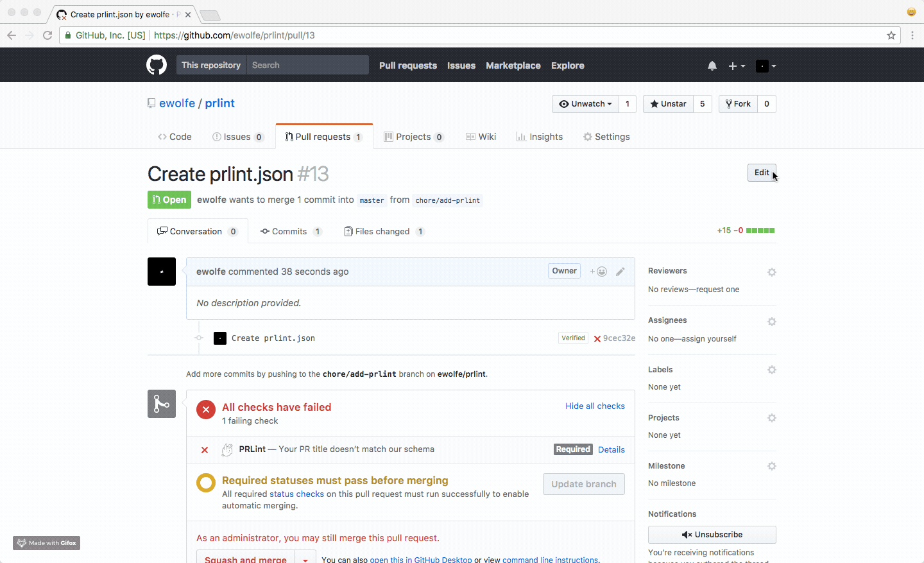Click the master base branch label

point(372,200)
